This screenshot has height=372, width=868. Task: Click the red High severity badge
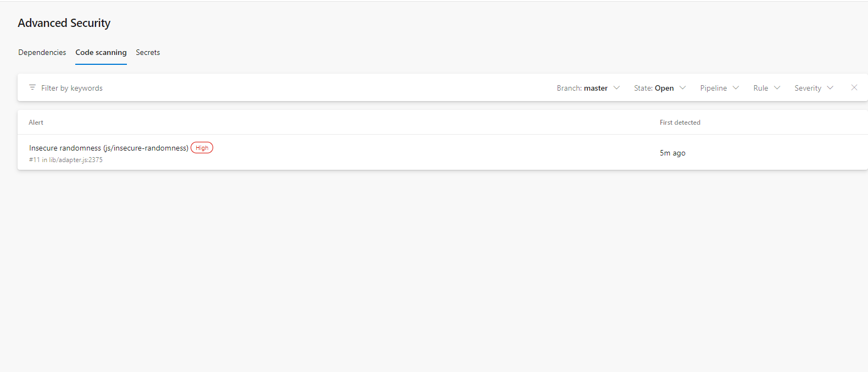coord(202,148)
